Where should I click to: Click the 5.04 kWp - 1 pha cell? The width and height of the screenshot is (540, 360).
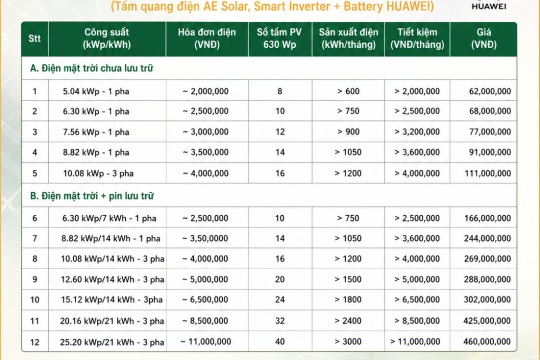[96, 91]
